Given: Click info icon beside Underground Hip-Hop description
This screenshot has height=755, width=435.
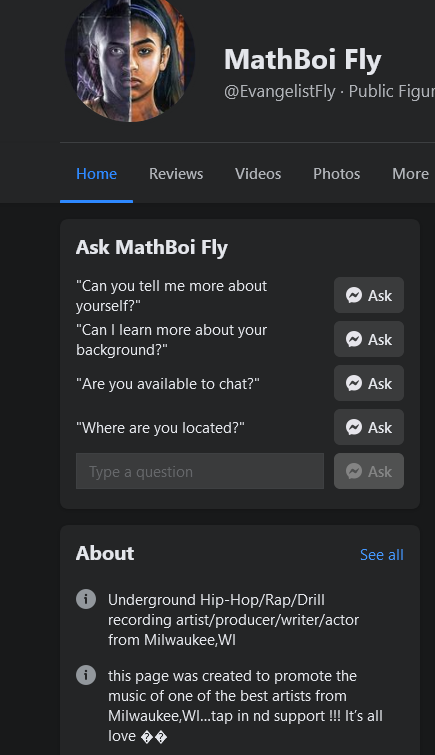Looking at the screenshot, I should (x=86, y=599).
